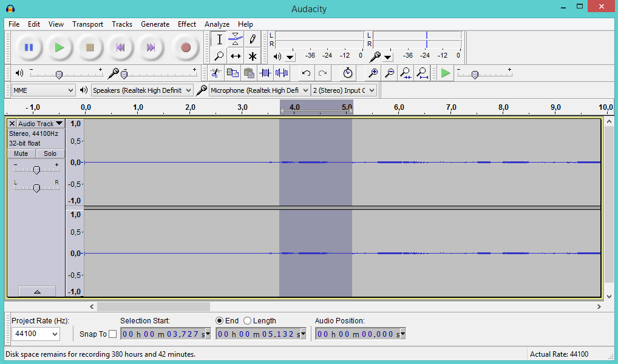Start playback with the Play button
Image resolution: width=618 pixels, height=364 pixels.
pyautogui.click(x=59, y=48)
